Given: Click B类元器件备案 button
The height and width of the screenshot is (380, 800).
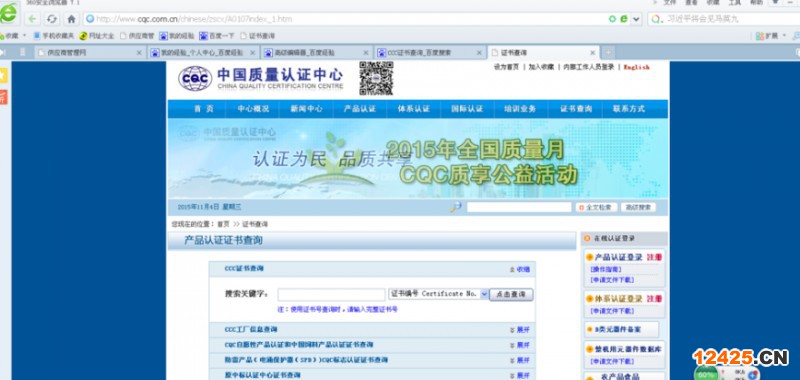Looking at the screenshot, I should (621, 330).
